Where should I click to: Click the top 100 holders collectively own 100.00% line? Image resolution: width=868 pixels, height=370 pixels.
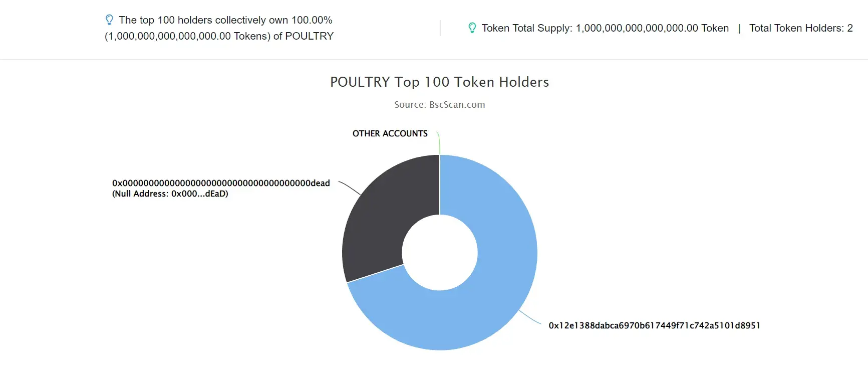coord(225,20)
